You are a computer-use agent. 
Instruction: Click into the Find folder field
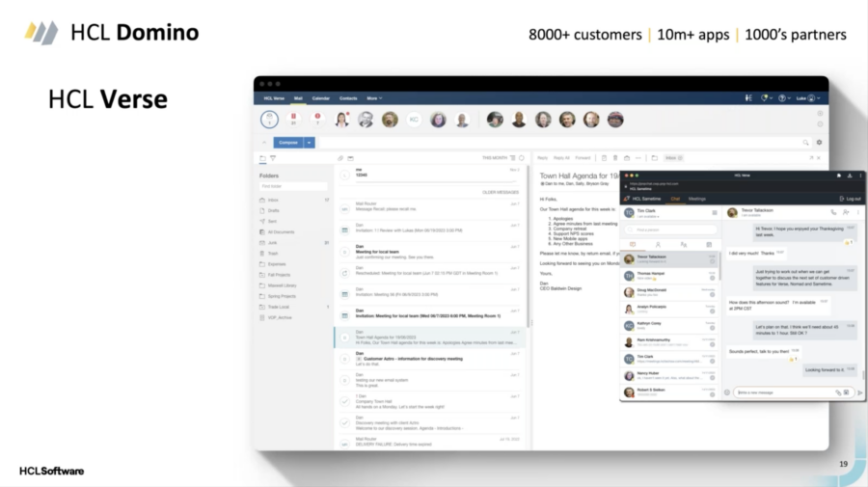[x=293, y=186]
